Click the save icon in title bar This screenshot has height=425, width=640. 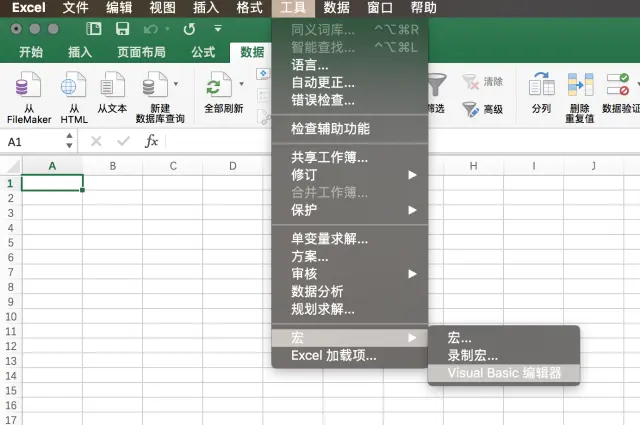[x=122, y=29]
